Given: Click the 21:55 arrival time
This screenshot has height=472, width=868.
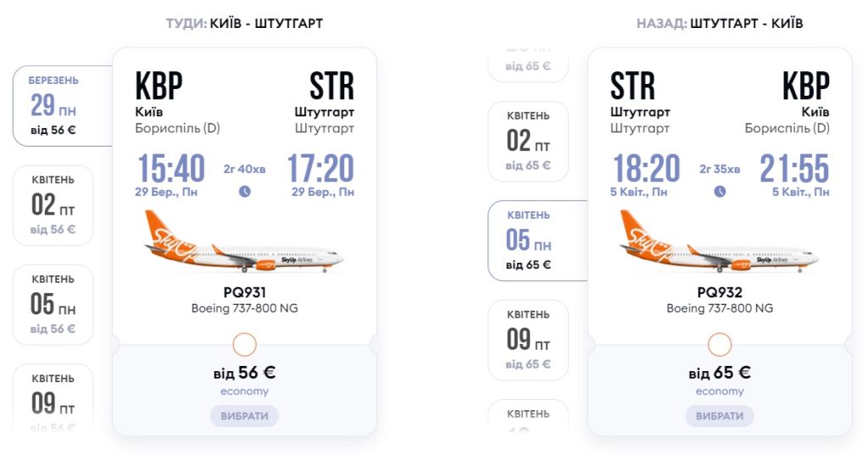Looking at the screenshot, I should click(x=793, y=169).
